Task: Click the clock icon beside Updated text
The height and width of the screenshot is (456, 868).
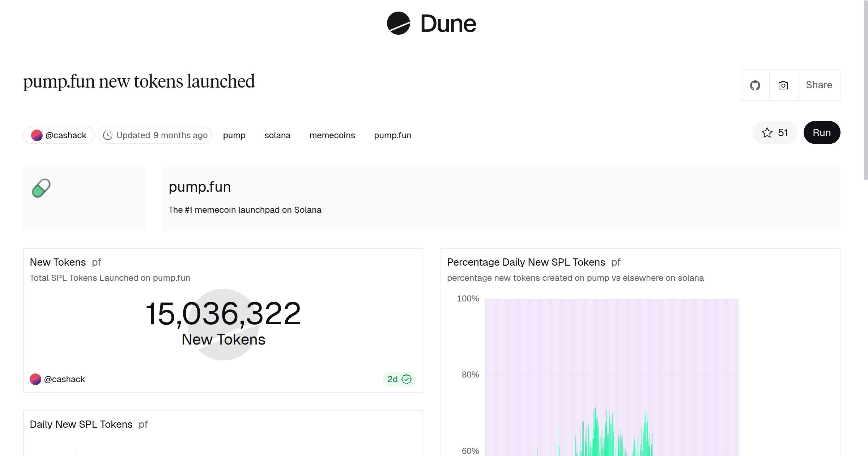Action: [x=109, y=135]
